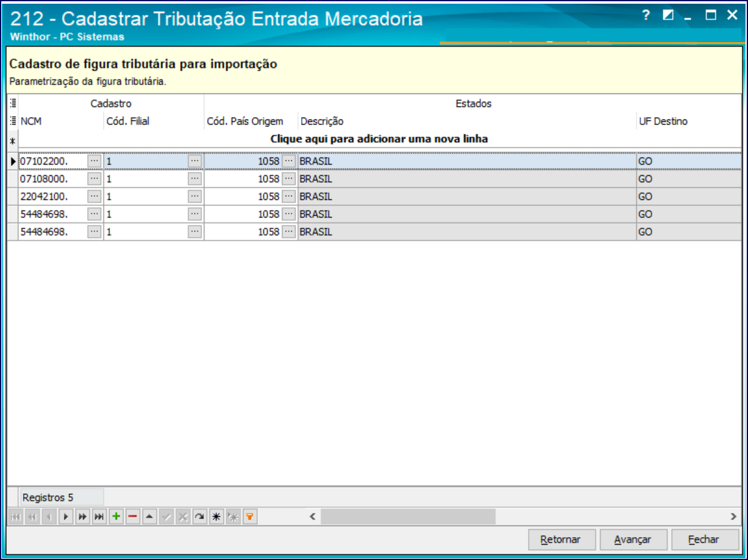Open Cód. Filial lookup in row 07108000
Image resolution: width=748 pixels, height=560 pixels.
click(x=195, y=179)
